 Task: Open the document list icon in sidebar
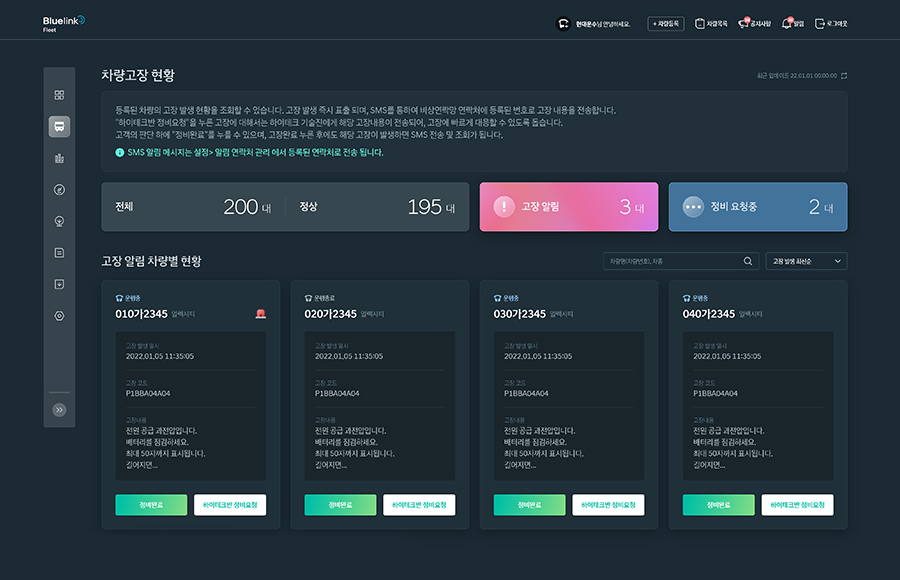[x=59, y=253]
